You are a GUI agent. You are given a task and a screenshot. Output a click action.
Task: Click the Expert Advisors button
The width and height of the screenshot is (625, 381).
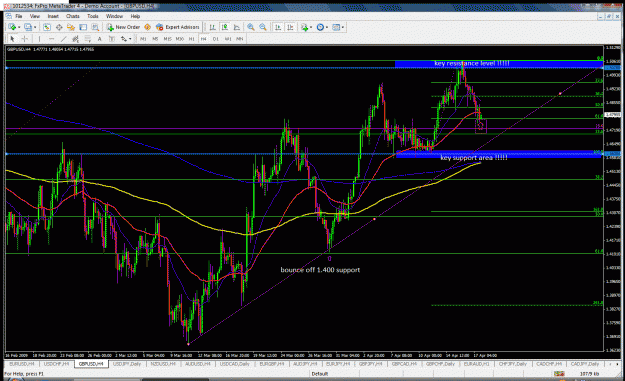177,27
